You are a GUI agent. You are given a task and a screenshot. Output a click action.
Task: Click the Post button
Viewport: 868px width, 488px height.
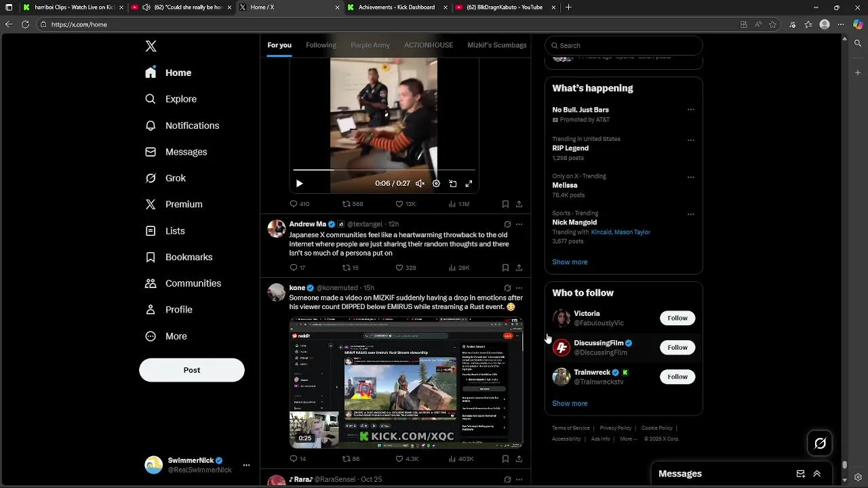tap(192, 370)
